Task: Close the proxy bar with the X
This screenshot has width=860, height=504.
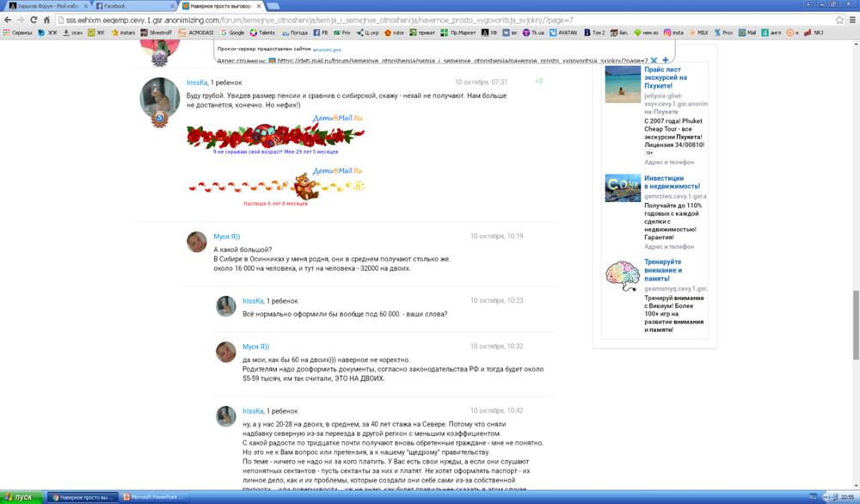Action: tap(654, 60)
